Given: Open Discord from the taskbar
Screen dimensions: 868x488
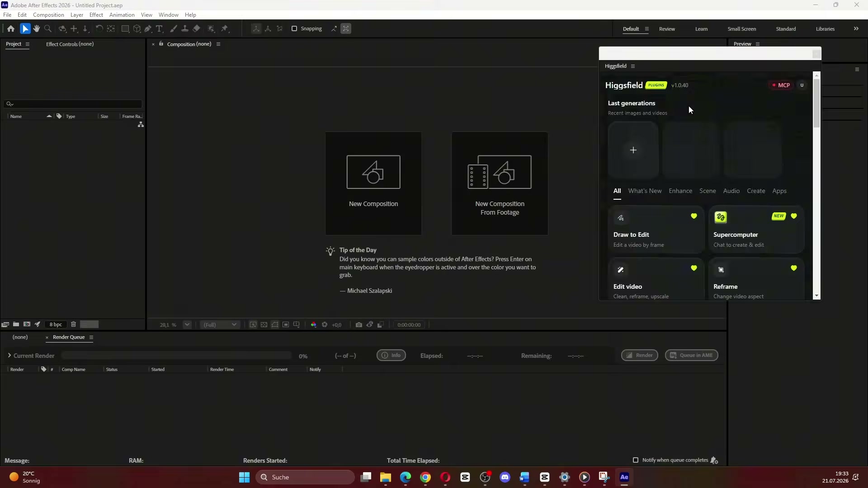Looking at the screenshot, I should click(505, 477).
